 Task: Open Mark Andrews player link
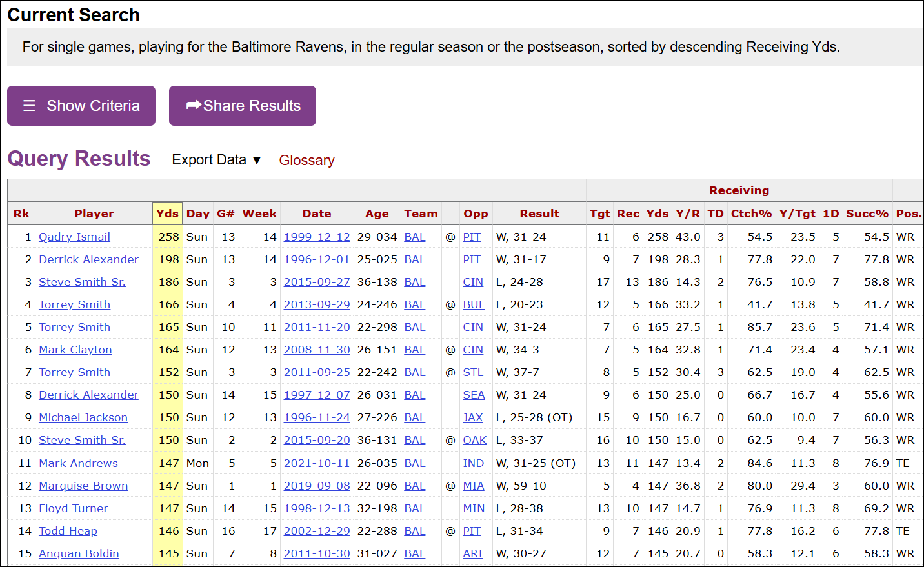(78, 463)
